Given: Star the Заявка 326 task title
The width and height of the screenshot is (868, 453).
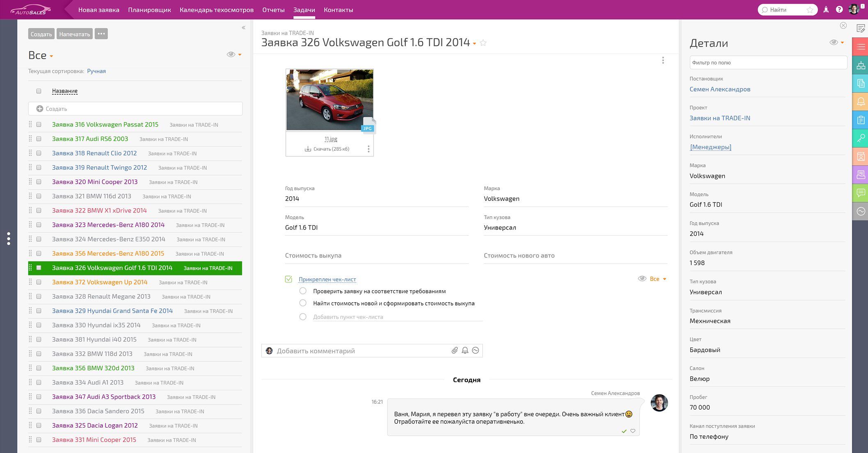Looking at the screenshot, I should [x=483, y=43].
